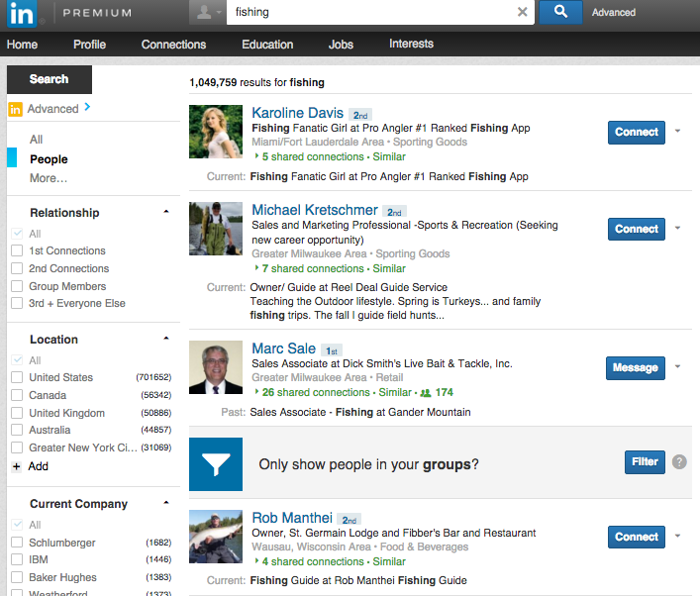
Task: Expand Marc Sale's 26 shared connections
Action: (x=256, y=391)
